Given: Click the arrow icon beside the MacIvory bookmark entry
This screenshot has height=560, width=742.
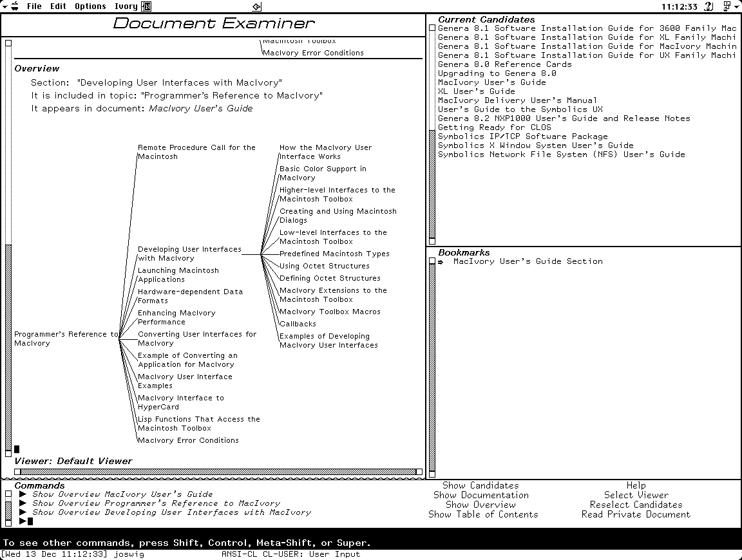Looking at the screenshot, I should 440,261.
